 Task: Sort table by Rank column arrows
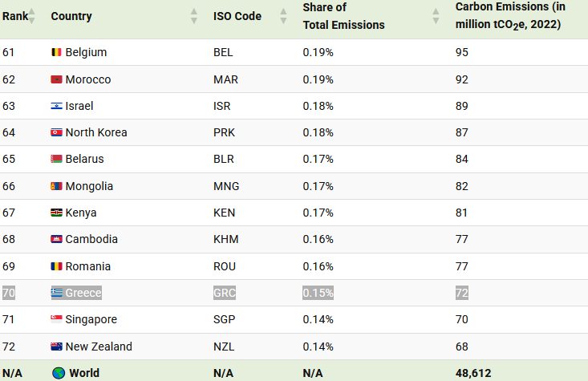point(32,16)
